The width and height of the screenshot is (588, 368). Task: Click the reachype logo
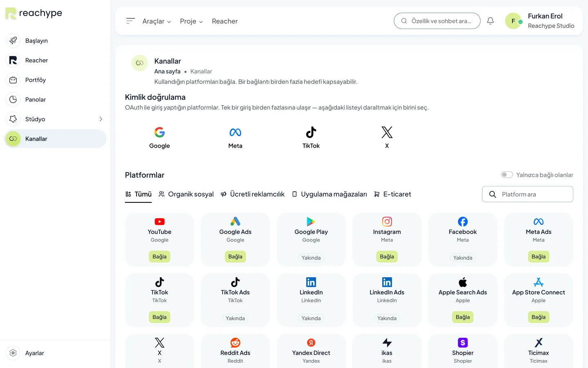tap(33, 13)
